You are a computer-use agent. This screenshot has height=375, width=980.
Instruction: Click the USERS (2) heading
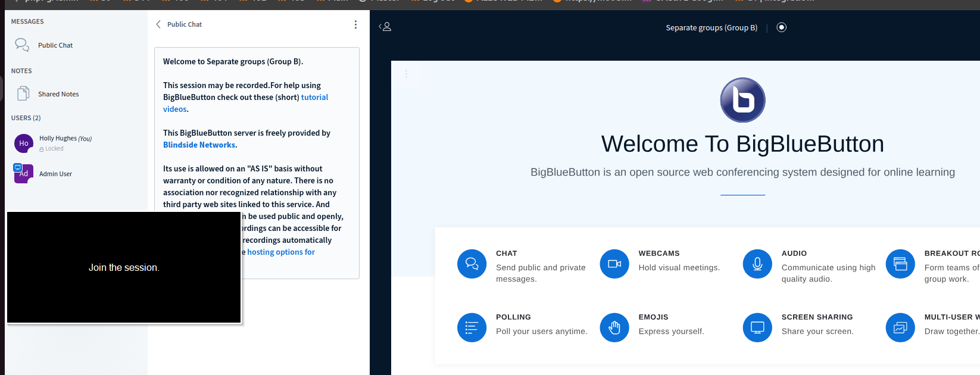pyautogui.click(x=26, y=118)
